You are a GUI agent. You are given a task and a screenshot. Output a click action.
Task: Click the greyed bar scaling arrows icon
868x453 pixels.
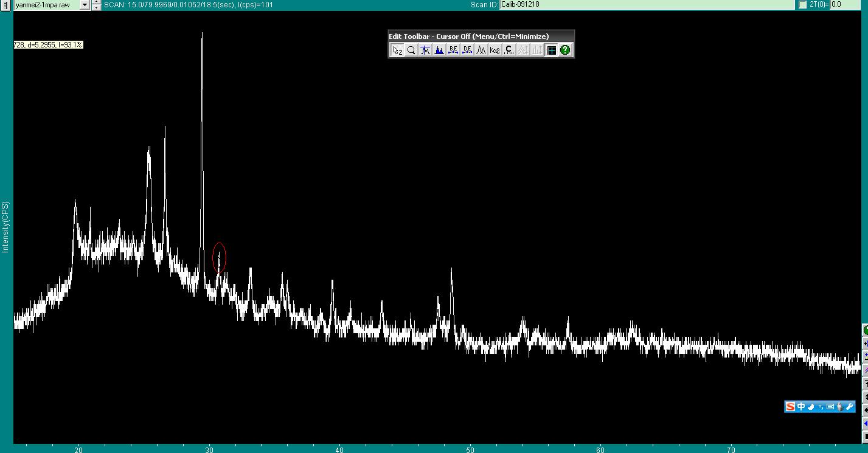(537, 50)
